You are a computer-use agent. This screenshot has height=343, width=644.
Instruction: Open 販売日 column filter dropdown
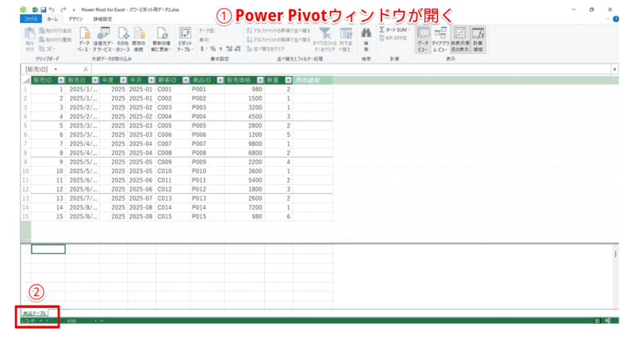(95, 80)
